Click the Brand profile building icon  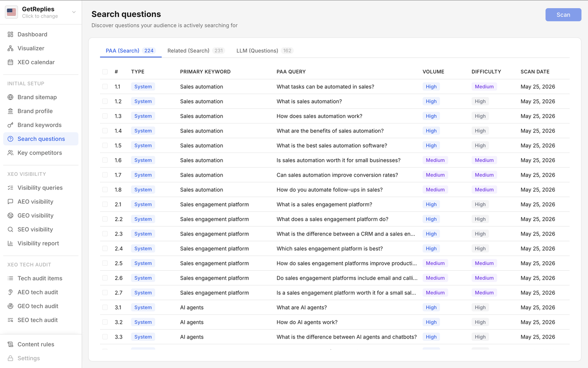pos(11,111)
